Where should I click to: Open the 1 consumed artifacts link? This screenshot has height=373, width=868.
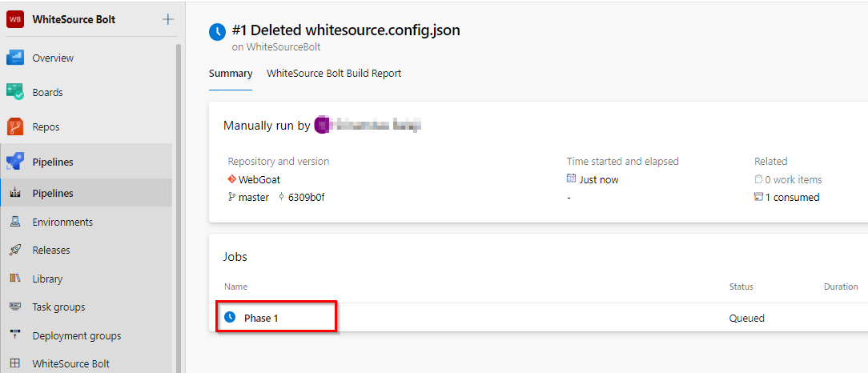pyautogui.click(x=792, y=197)
